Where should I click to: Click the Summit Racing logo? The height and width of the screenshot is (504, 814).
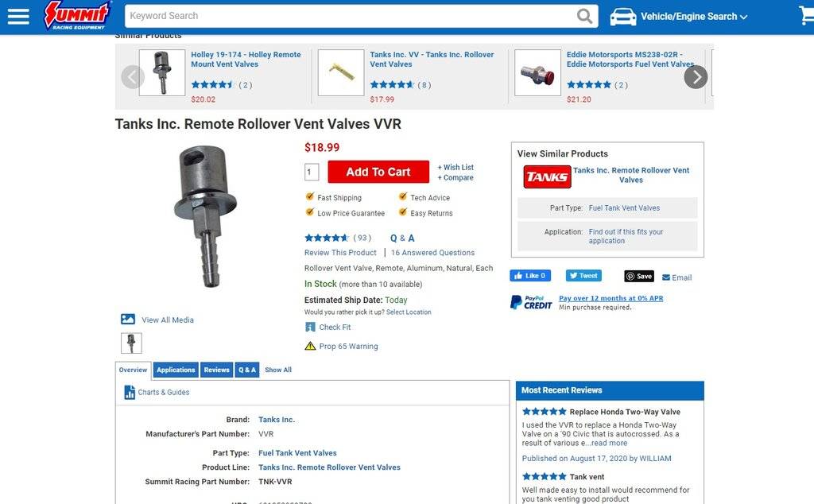point(77,16)
